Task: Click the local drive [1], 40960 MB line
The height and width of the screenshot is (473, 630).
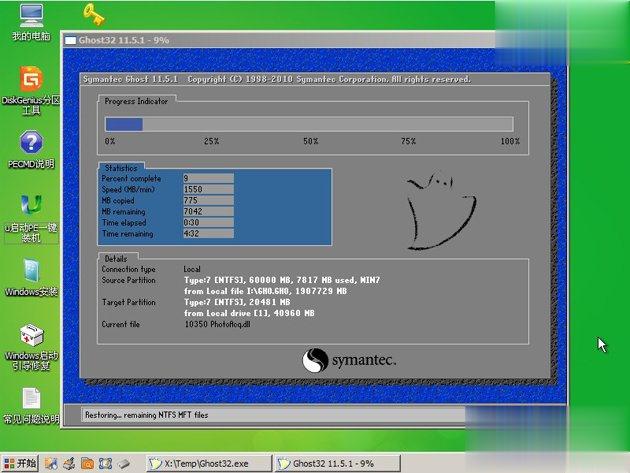Action: click(249, 313)
